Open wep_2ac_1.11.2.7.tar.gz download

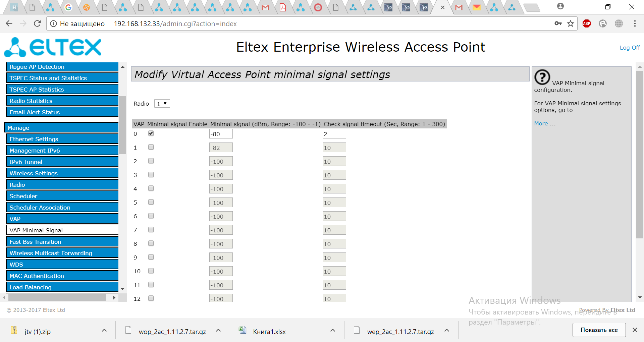400,332
